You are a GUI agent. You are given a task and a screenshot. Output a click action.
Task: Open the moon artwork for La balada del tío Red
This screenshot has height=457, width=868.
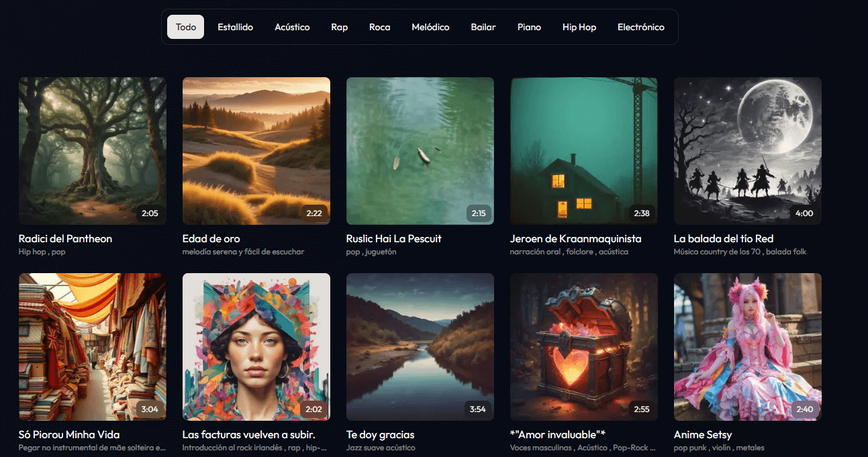[x=748, y=151]
